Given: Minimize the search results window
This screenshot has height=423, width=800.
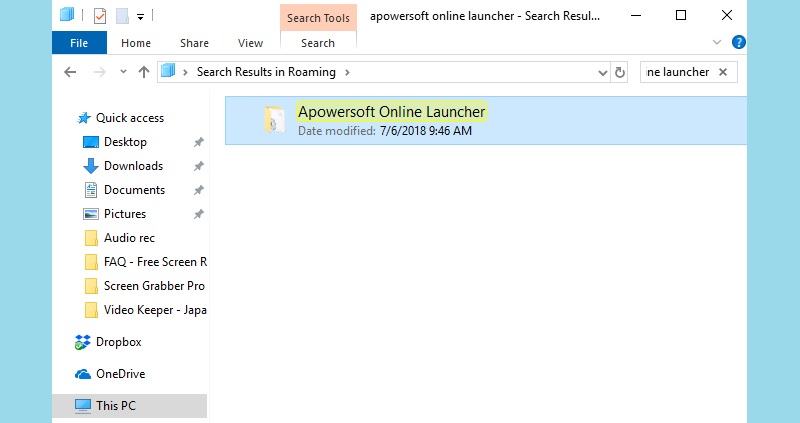Looking at the screenshot, I should (x=636, y=15).
